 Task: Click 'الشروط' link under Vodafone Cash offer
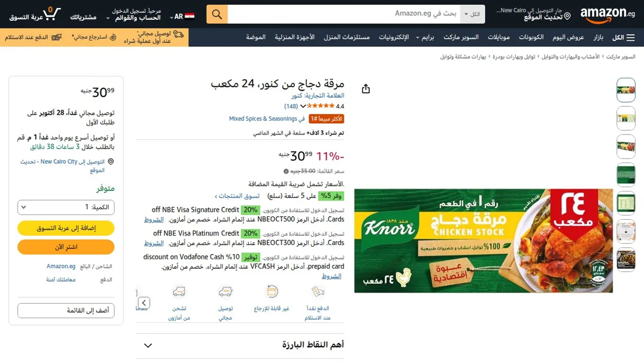[332, 276]
